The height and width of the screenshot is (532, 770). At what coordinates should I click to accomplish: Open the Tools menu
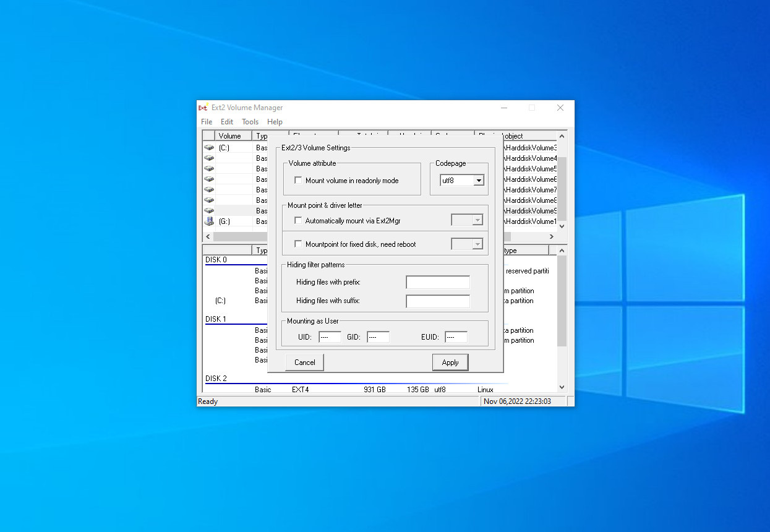click(x=250, y=121)
